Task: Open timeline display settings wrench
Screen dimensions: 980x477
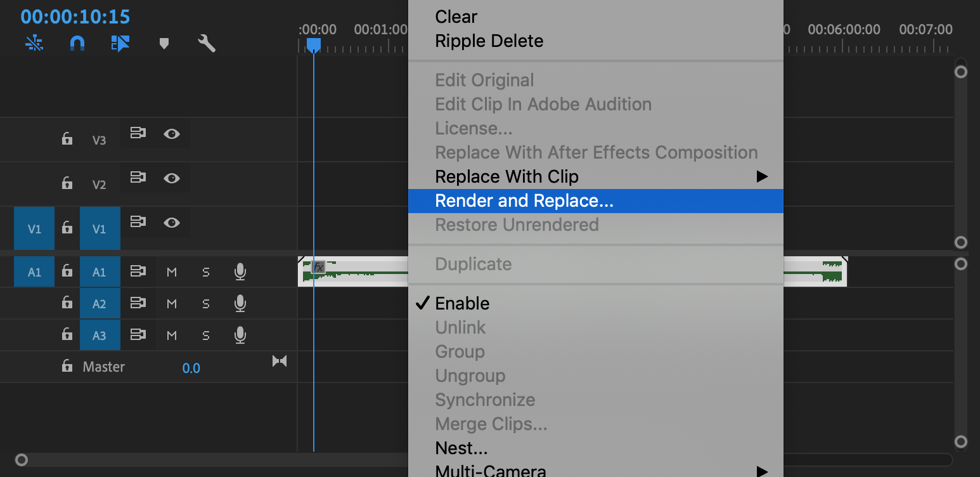Action: (x=207, y=43)
